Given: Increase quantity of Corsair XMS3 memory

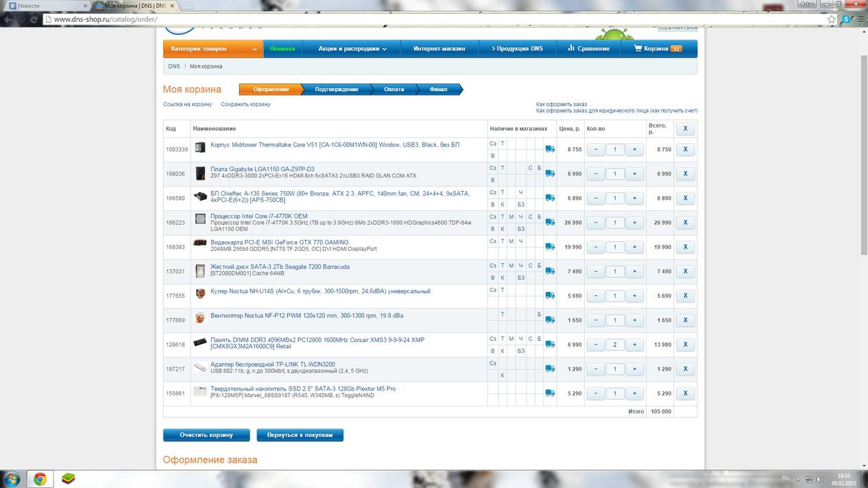Looking at the screenshot, I should [634, 345].
